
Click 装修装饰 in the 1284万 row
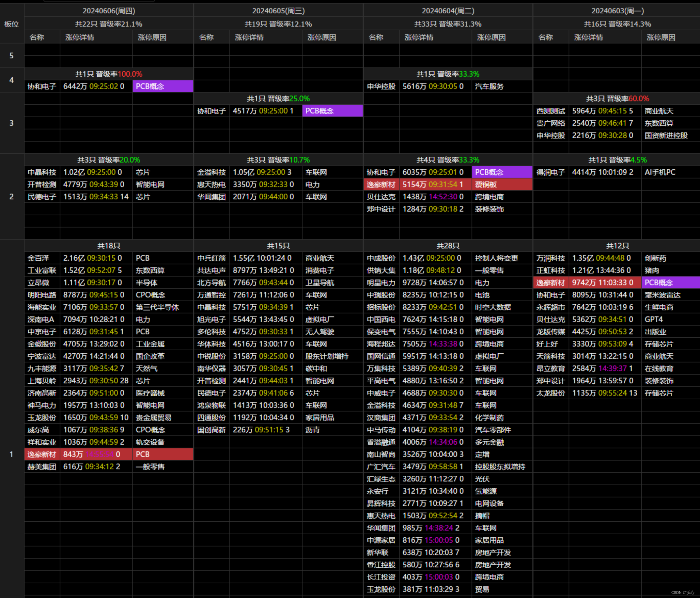[489, 209]
